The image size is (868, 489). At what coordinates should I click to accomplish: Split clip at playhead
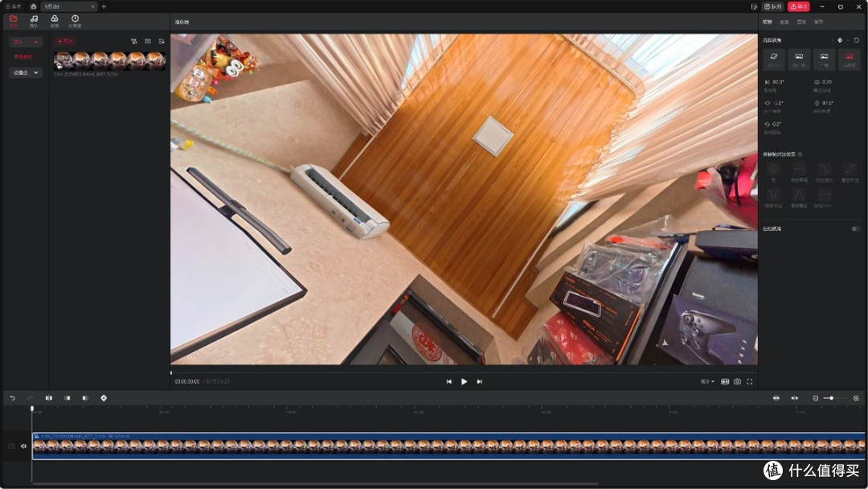pyautogui.click(x=49, y=398)
